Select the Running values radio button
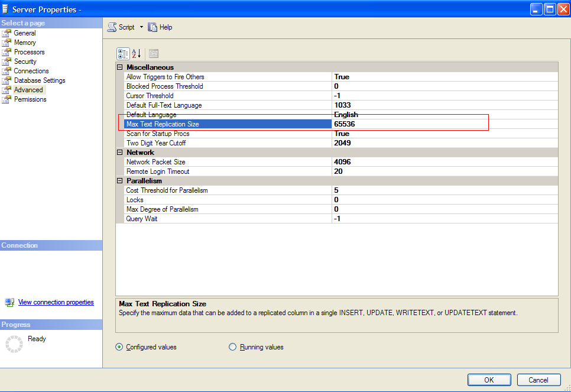This screenshot has width=571, height=392. (232, 347)
